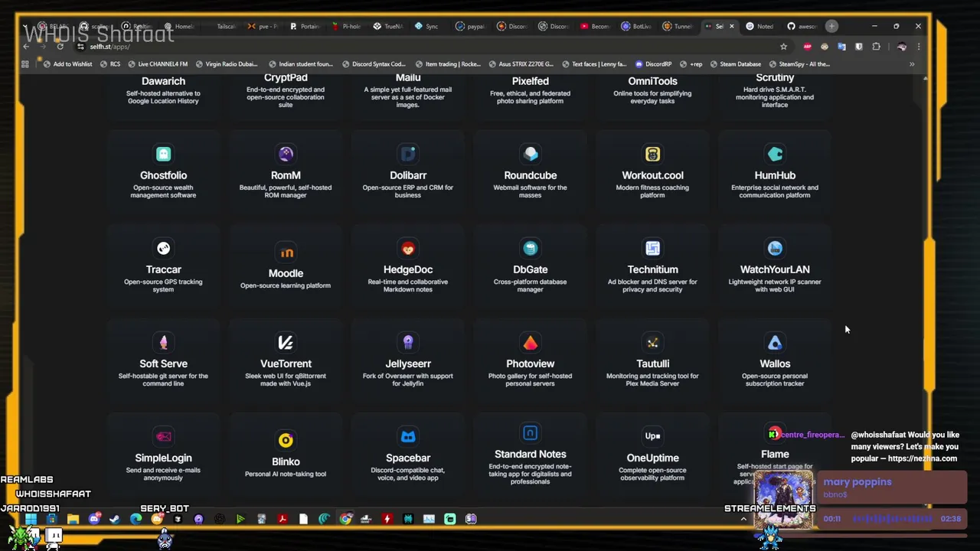Open the DiscordRP bookmark
The width and height of the screenshot is (980, 551).
(x=652, y=64)
